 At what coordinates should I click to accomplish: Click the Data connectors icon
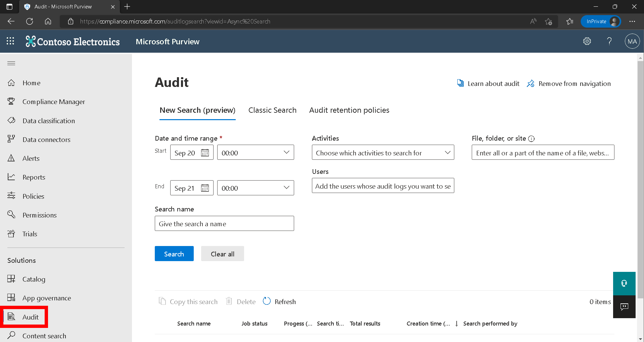[x=11, y=139]
